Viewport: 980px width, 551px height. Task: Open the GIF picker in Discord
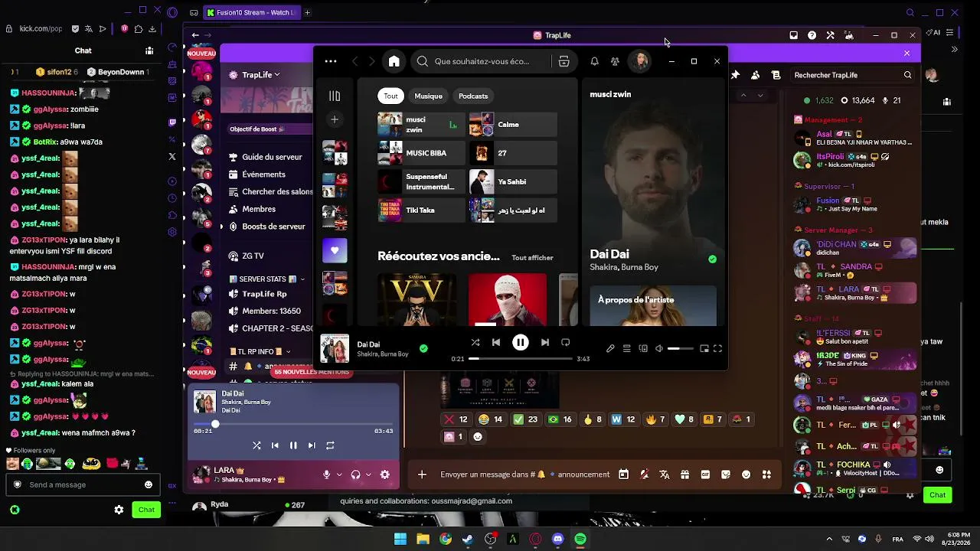pyautogui.click(x=705, y=474)
